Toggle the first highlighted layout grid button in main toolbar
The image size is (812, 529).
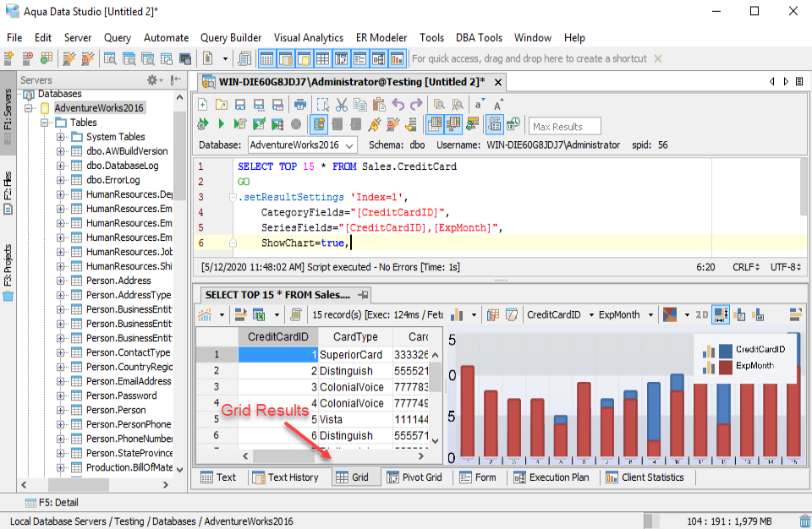[x=266, y=58]
